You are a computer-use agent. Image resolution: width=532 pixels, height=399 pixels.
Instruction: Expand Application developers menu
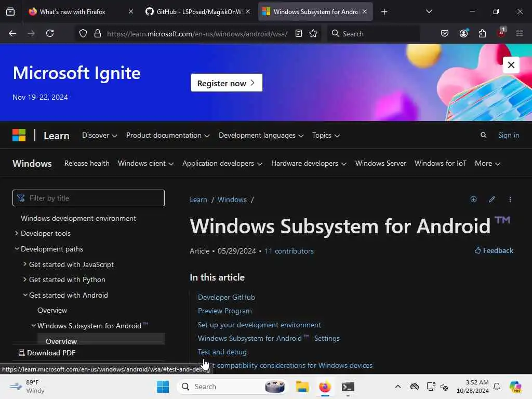pos(222,164)
